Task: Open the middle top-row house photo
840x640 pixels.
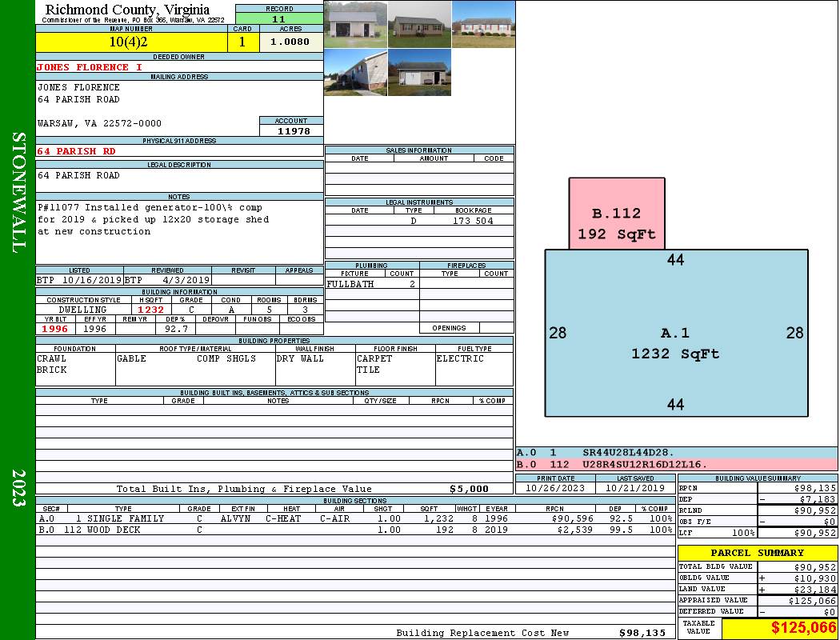Action: [419, 25]
